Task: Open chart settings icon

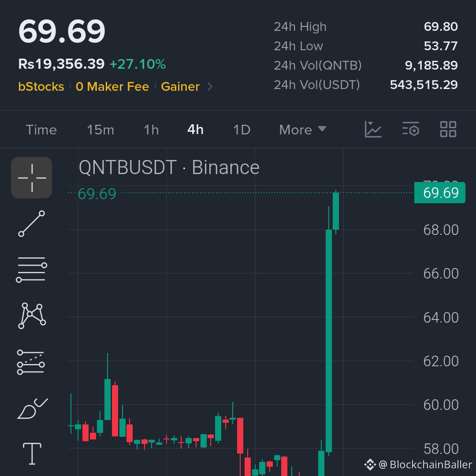Action: 411,129
